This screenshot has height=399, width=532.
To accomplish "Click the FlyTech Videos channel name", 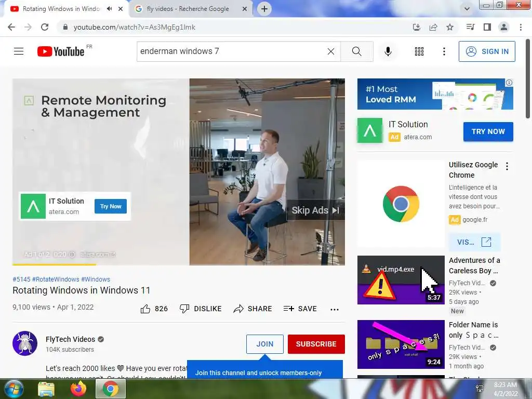I will tap(70, 339).
